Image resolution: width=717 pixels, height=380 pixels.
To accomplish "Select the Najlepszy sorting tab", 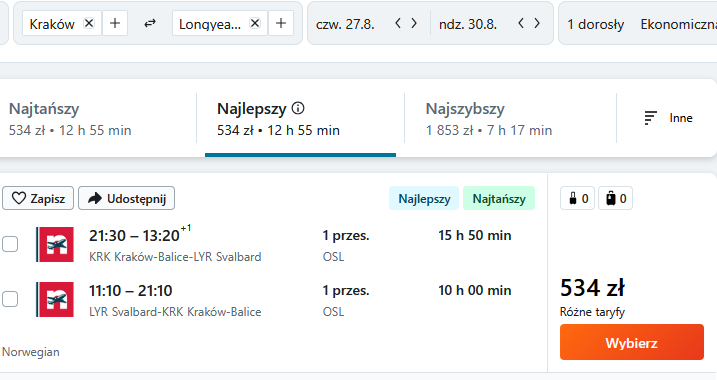I will tap(300, 118).
